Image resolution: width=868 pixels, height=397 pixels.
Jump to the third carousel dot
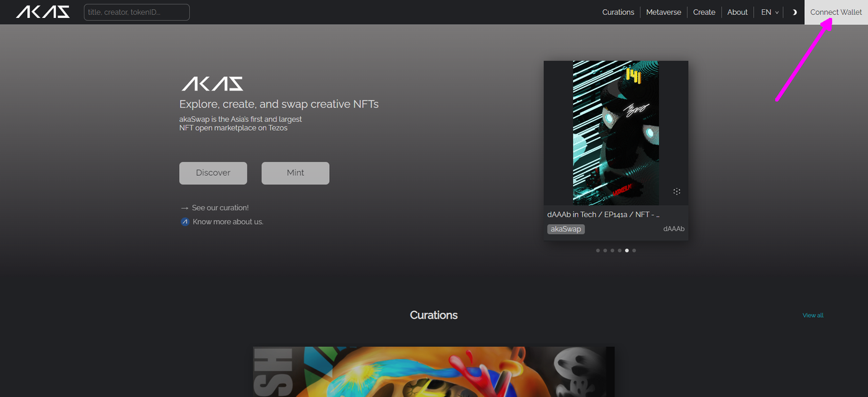pos(613,251)
